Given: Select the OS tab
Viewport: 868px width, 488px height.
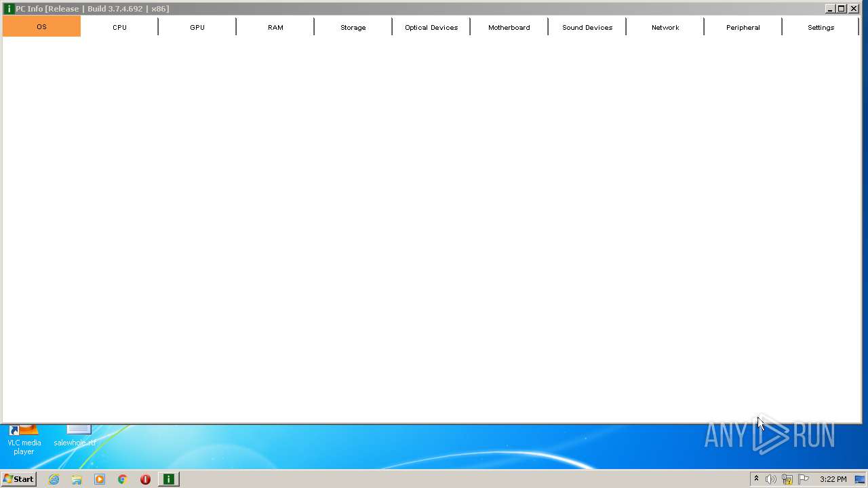Looking at the screenshot, I should click(41, 26).
